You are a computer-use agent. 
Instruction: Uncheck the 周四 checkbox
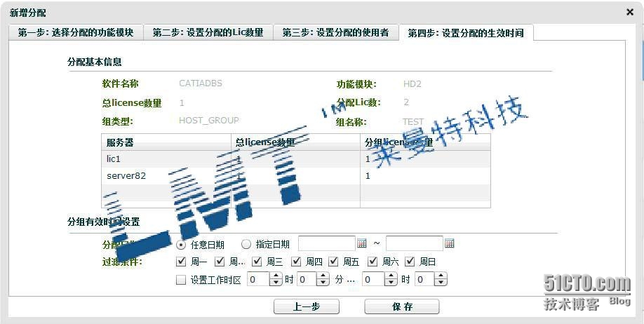pyautogui.click(x=296, y=262)
